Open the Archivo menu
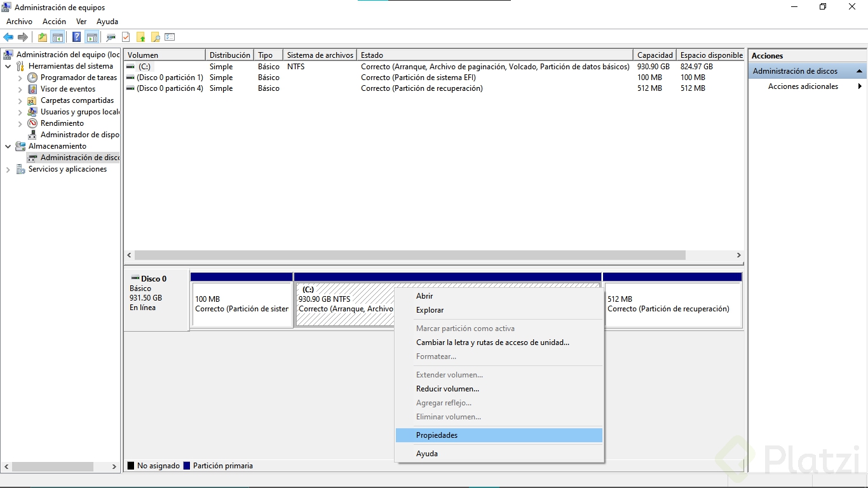Viewport: 868px width, 488px height. click(19, 22)
